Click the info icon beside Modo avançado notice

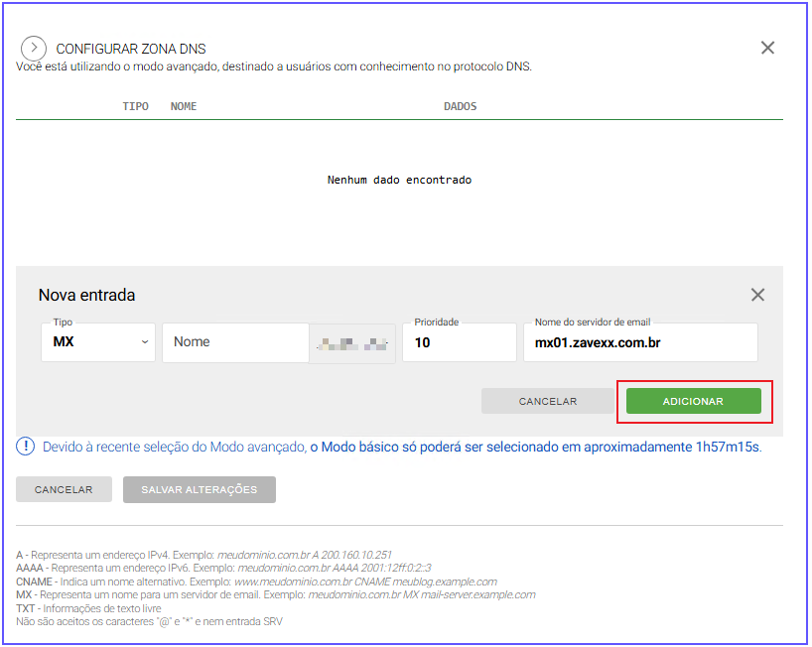click(x=26, y=447)
